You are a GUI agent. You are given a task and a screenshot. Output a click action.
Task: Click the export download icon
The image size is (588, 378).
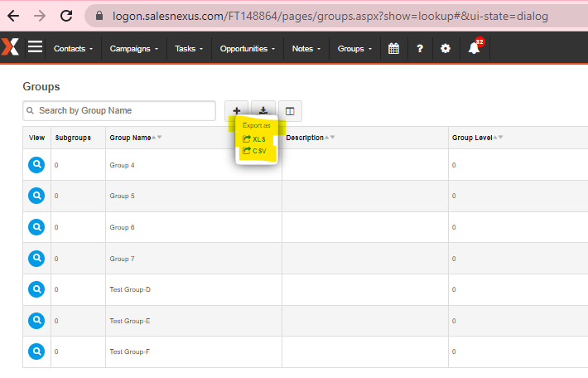(x=263, y=110)
